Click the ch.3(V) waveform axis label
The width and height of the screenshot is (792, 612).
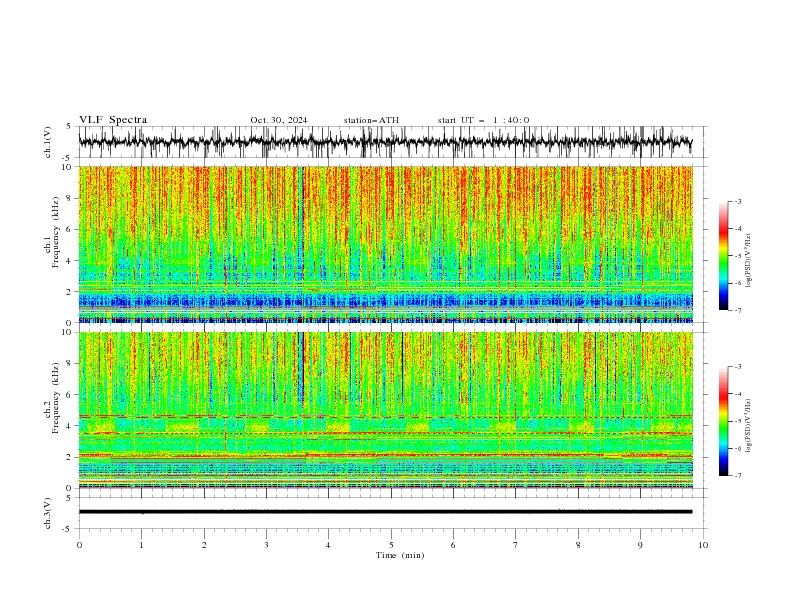click(48, 513)
